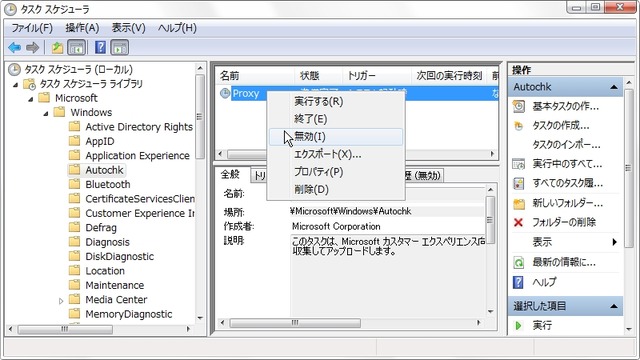Image resolution: width=640 pixels, height=360 pixels.
Task: Collapse the Microsoft tree node
Action: (x=31, y=99)
